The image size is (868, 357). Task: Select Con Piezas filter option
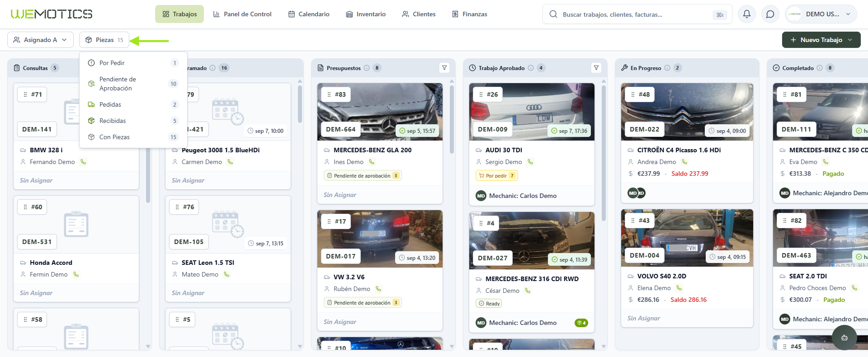pyautogui.click(x=133, y=137)
